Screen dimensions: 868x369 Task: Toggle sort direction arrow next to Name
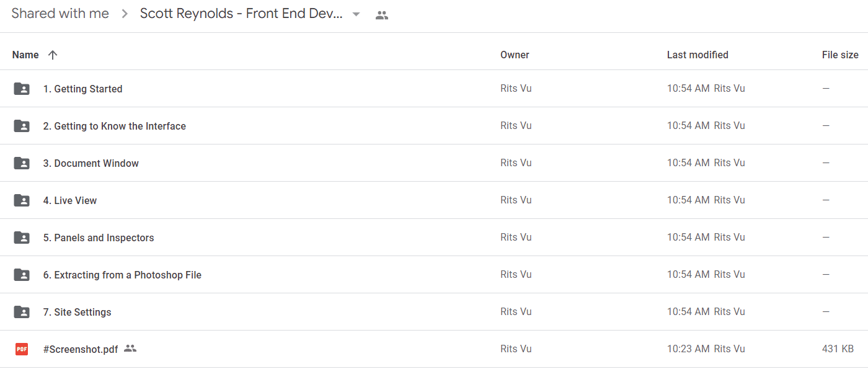click(x=53, y=55)
